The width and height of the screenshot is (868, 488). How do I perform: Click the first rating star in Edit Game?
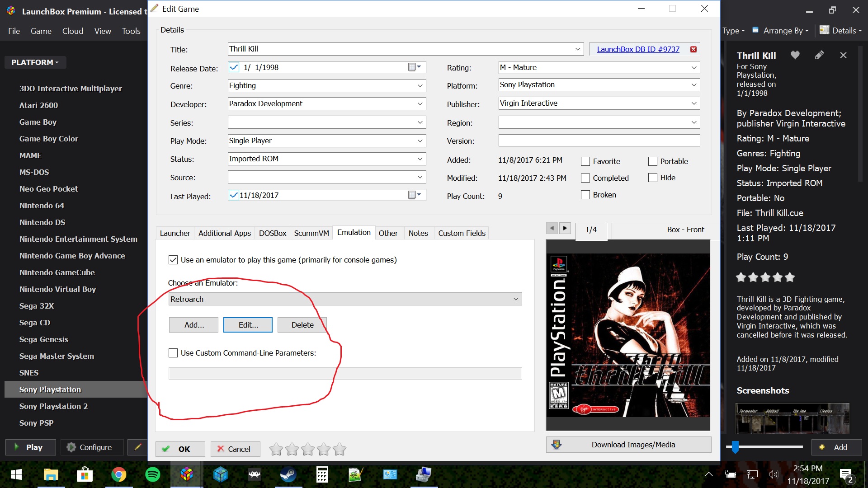point(276,449)
